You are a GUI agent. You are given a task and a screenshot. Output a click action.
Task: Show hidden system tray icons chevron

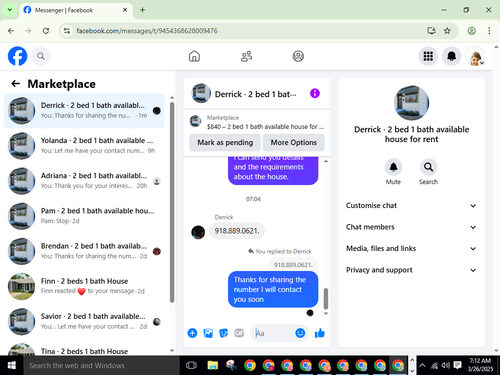pyautogui.click(x=422, y=365)
